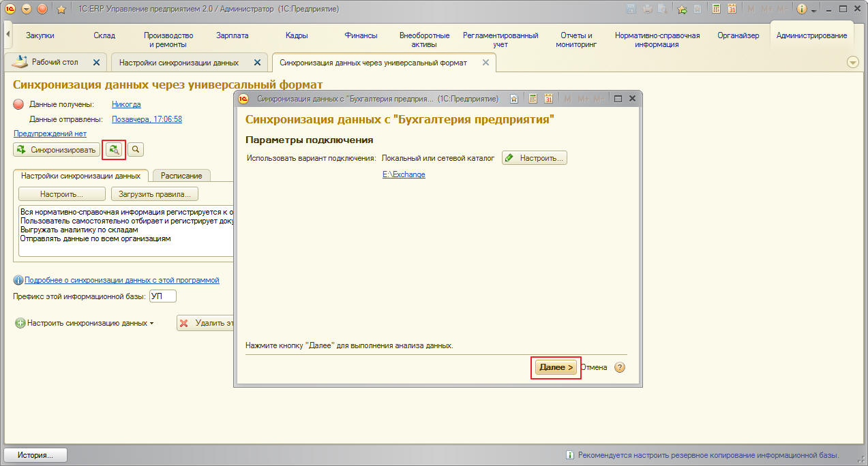Open the E:\Exchange catalog link
This screenshot has height=466, width=868.
tap(404, 174)
